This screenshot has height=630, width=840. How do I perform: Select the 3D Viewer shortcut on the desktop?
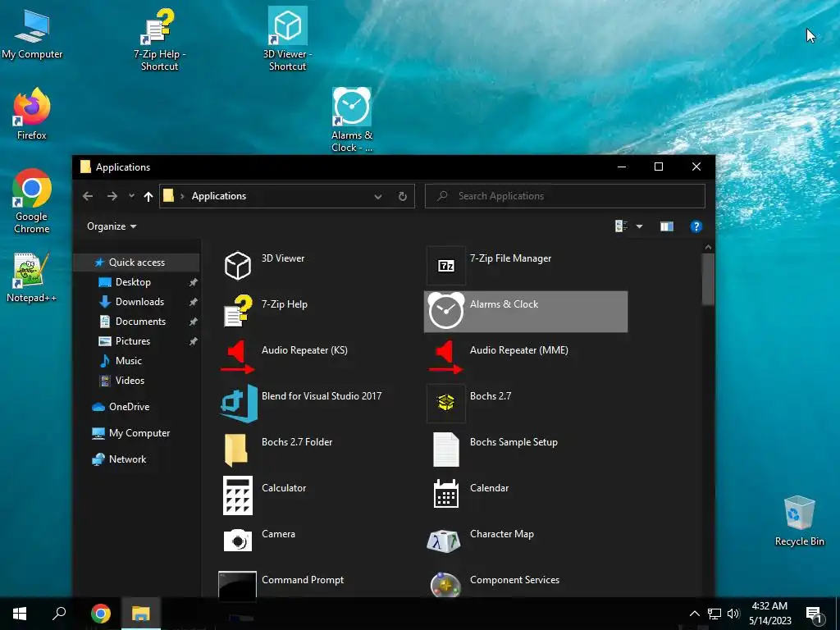[288, 39]
